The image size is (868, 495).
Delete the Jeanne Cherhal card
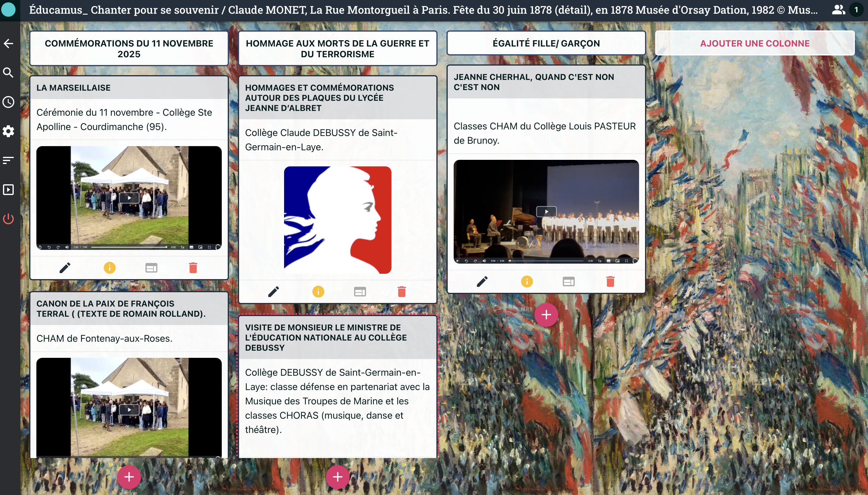pos(610,281)
